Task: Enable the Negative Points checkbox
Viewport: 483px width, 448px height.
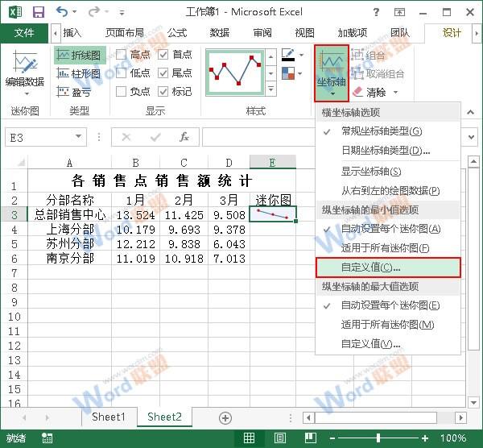Action: (x=121, y=91)
